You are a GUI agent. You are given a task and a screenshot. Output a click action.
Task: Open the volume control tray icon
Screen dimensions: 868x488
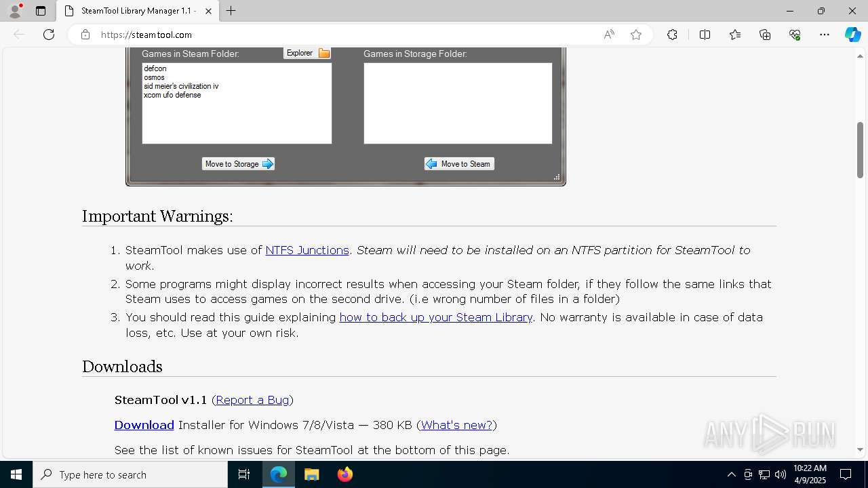(x=781, y=474)
